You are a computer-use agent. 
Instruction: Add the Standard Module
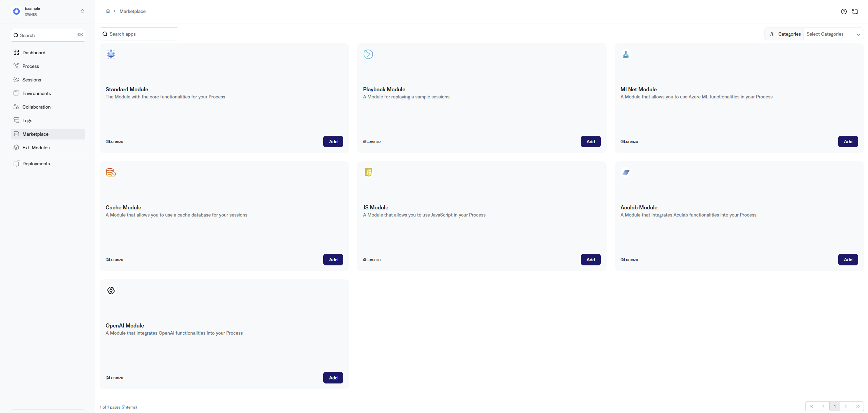[x=333, y=142]
